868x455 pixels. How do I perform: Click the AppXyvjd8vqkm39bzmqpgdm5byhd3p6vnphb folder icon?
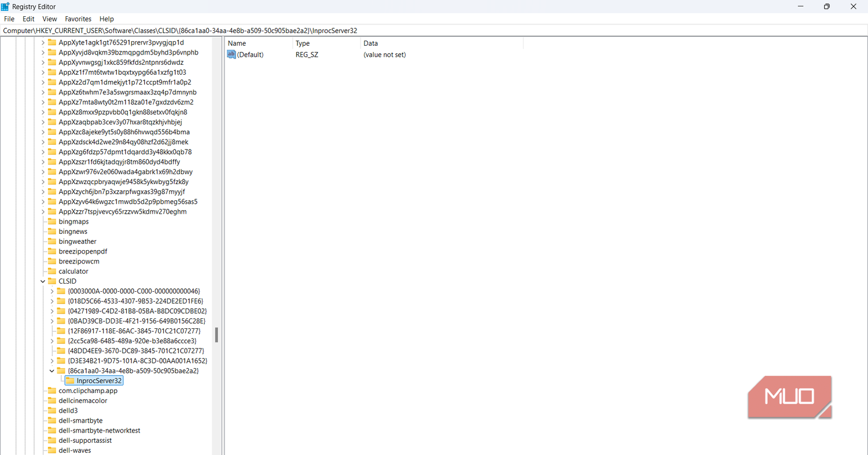[52, 52]
